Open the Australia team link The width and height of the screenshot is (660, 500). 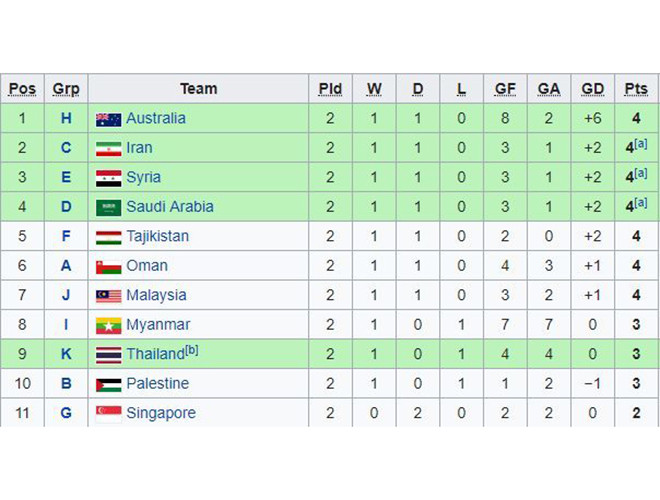click(155, 118)
